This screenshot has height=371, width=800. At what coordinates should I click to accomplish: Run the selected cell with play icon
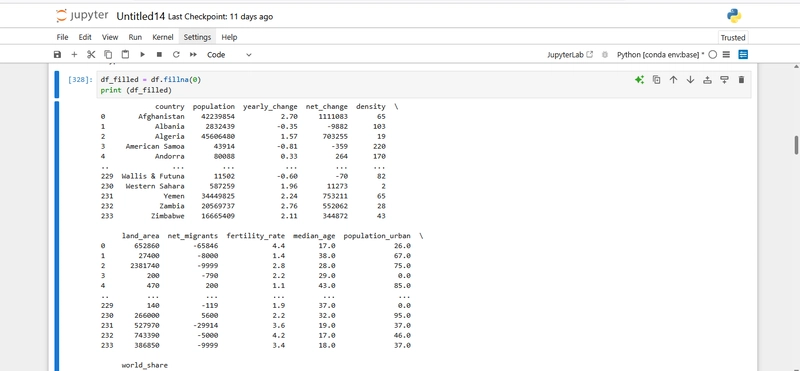[x=142, y=55]
